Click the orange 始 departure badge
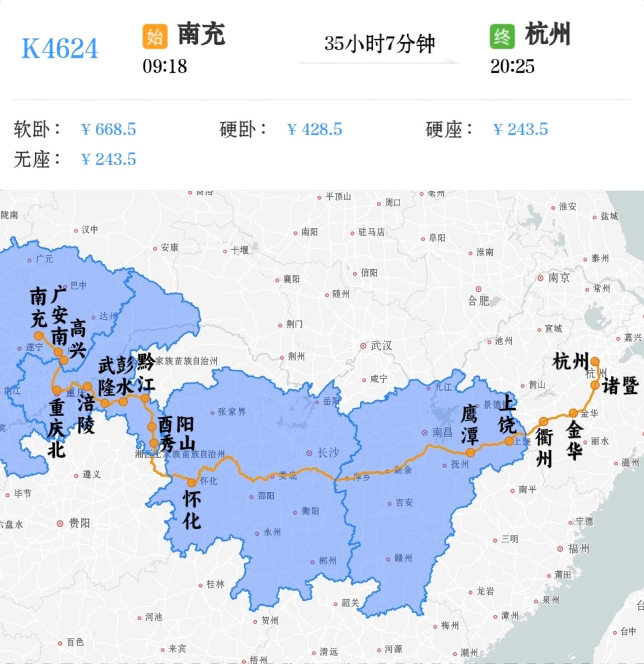Viewport: 644px width, 664px height. pyautogui.click(x=154, y=36)
